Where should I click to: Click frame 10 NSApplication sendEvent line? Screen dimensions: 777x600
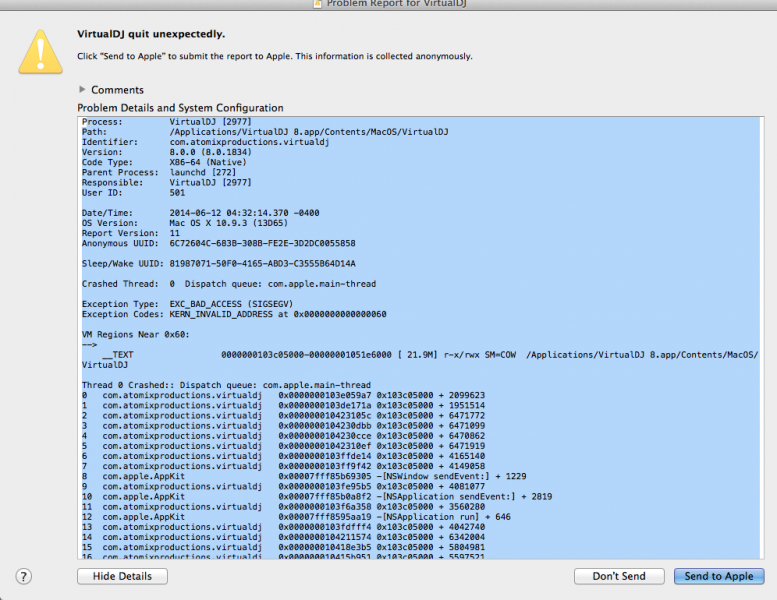click(x=317, y=496)
